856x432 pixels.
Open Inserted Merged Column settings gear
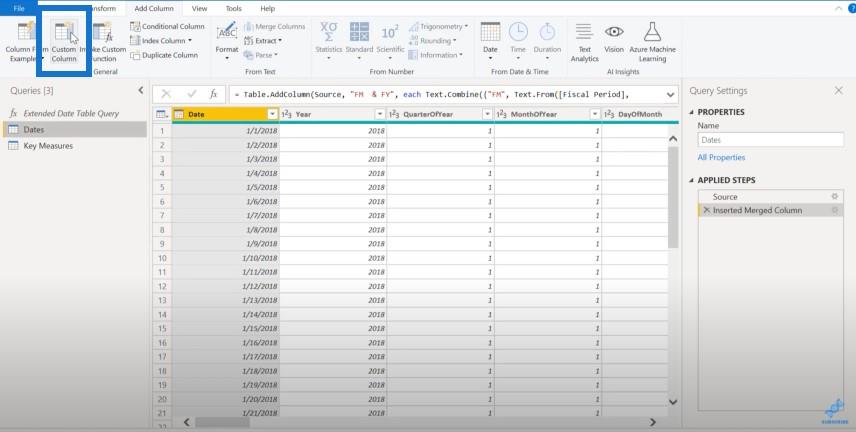[834, 210]
